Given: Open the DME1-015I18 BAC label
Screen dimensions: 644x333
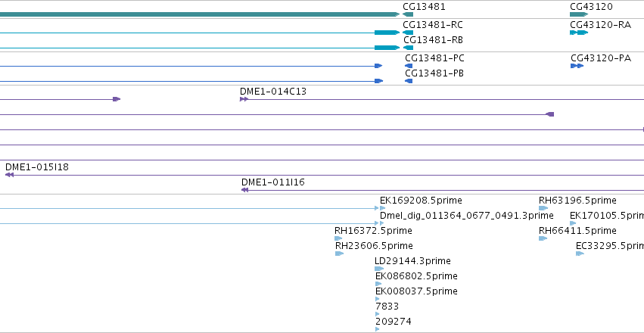Looking at the screenshot, I should [x=37, y=167].
